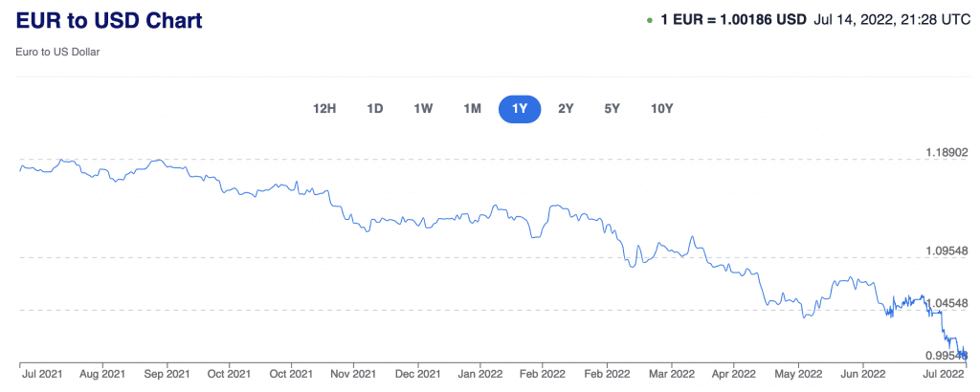
Task: Click the Dec 2021 x-axis label
Action: click(416, 372)
